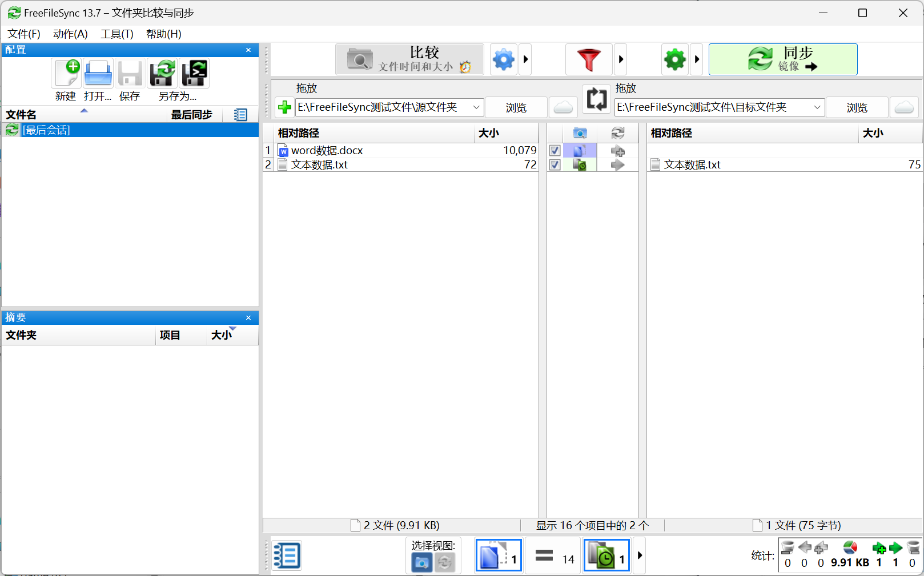Open the log panel icon in bottom bar
924x576 pixels.
pyautogui.click(x=287, y=555)
